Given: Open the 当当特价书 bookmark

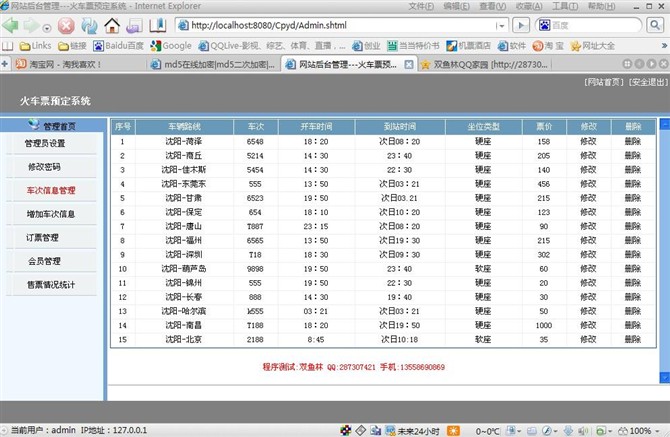Looking at the screenshot, I should (x=413, y=46).
